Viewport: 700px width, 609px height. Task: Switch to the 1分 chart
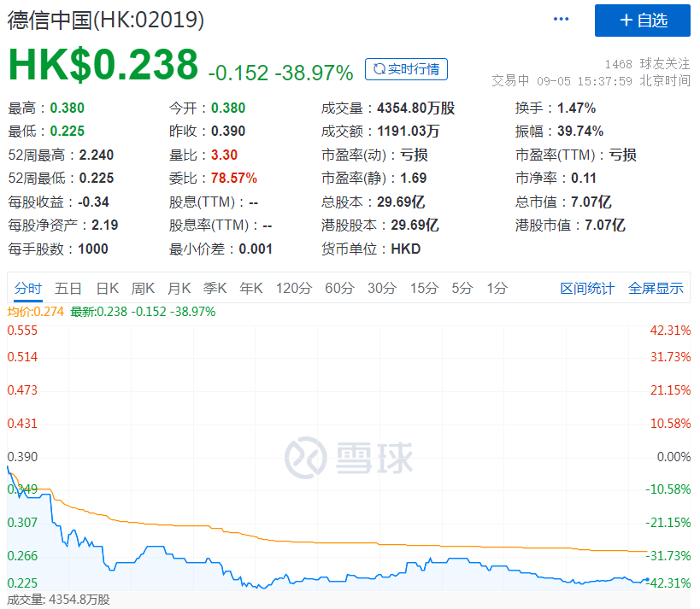[497, 289]
